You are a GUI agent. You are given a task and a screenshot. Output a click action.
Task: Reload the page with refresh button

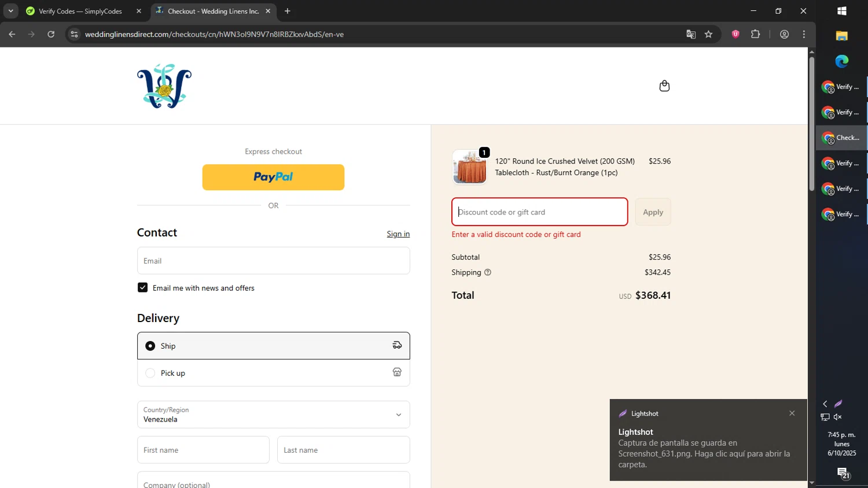pos(51,34)
